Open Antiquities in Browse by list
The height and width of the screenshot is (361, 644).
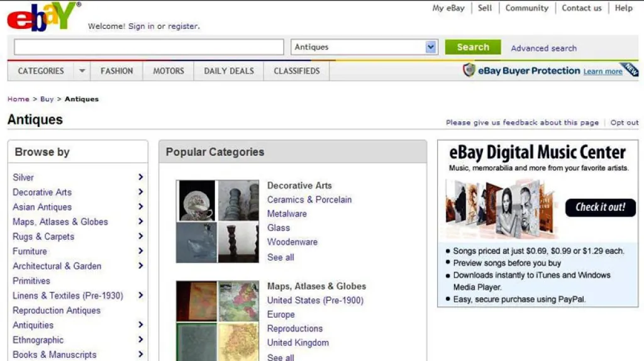pos(33,325)
